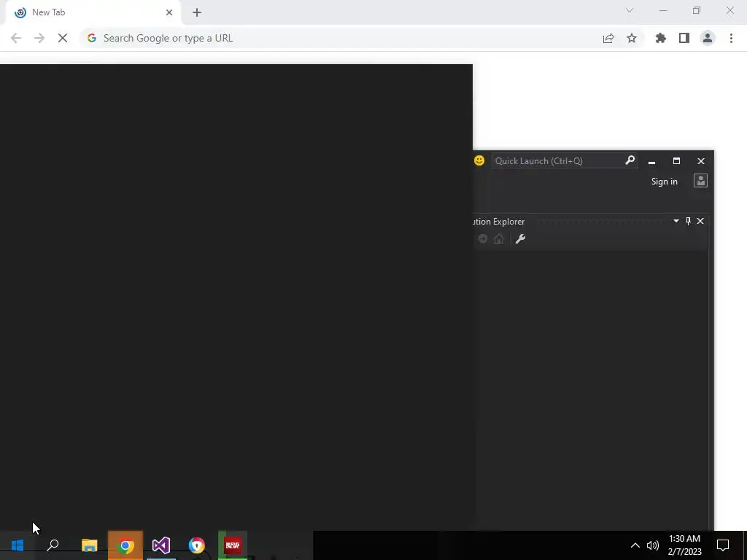This screenshot has height=560, width=747.
Task: Open Windows taskbar search
Action: [53, 545]
